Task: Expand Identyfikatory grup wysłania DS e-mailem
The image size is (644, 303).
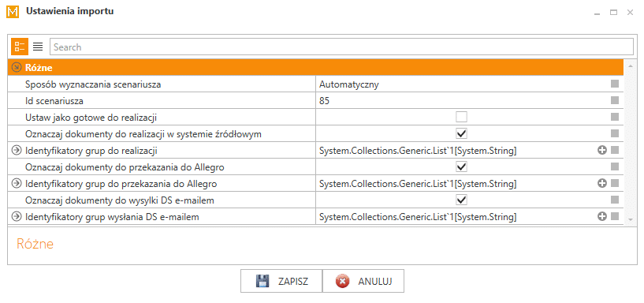Action: [x=16, y=217]
